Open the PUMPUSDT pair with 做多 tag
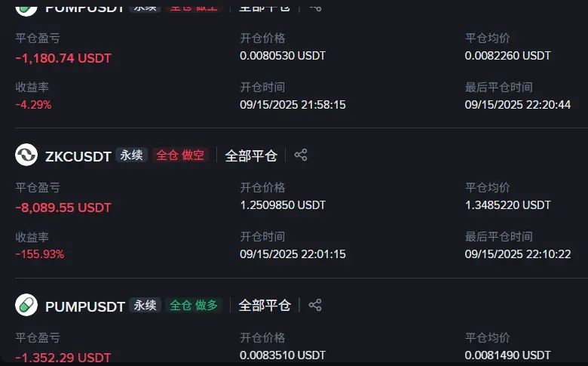The height and width of the screenshot is (366, 588). pos(85,306)
